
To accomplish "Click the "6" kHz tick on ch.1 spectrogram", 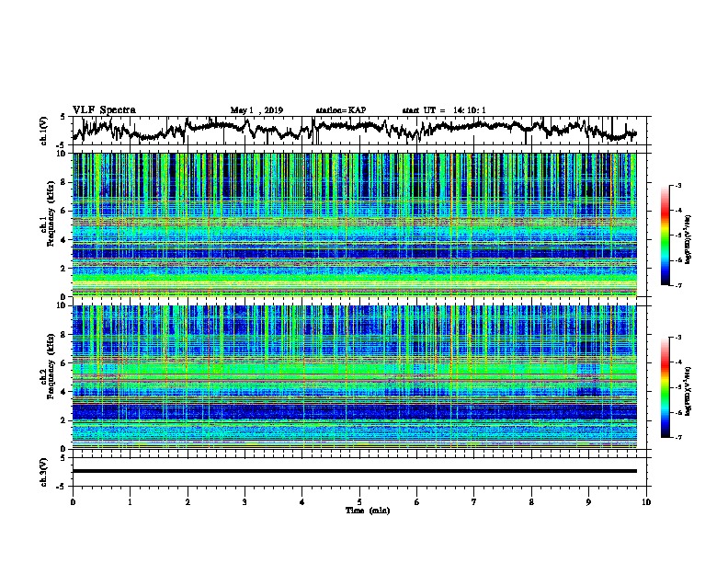I will [64, 211].
